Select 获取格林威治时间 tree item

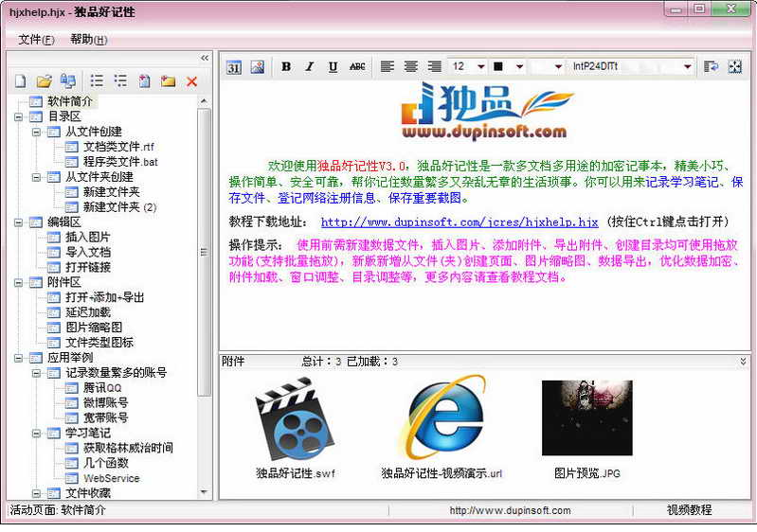(128, 448)
